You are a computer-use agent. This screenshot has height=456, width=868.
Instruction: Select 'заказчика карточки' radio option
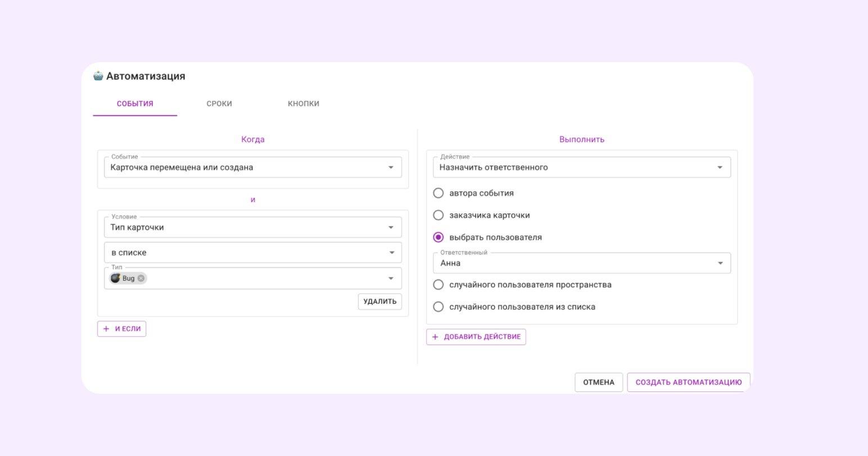pyautogui.click(x=438, y=215)
